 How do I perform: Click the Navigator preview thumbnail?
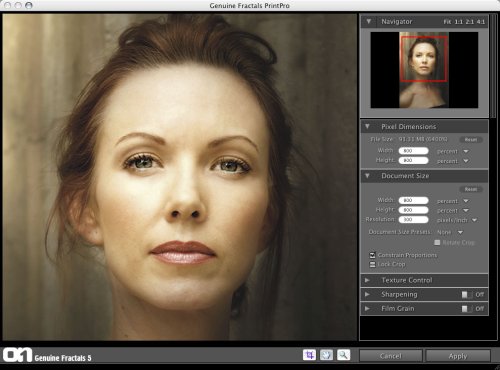(424, 70)
